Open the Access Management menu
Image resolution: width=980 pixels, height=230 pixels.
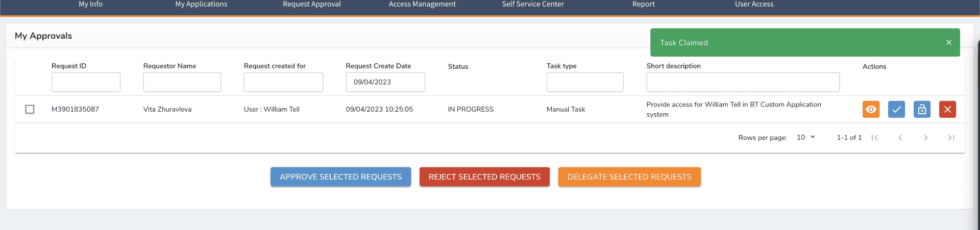(x=422, y=5)
